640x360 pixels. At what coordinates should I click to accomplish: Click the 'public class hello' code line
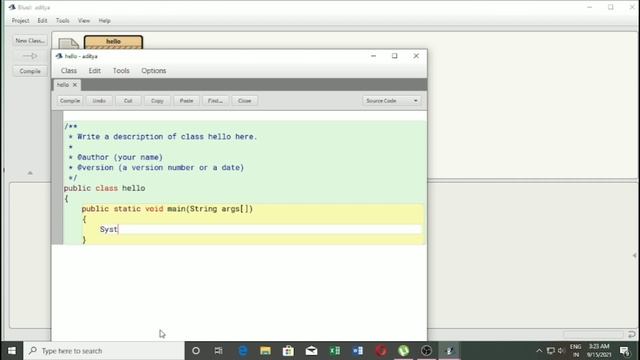(104, 188)
